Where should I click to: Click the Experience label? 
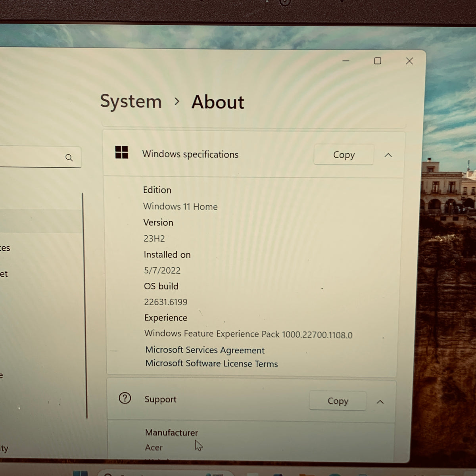(166, 318)
